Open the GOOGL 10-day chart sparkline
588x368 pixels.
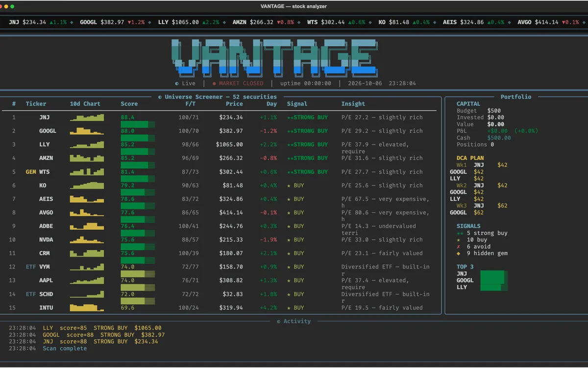pyautogui.click(x=87, y=131)
